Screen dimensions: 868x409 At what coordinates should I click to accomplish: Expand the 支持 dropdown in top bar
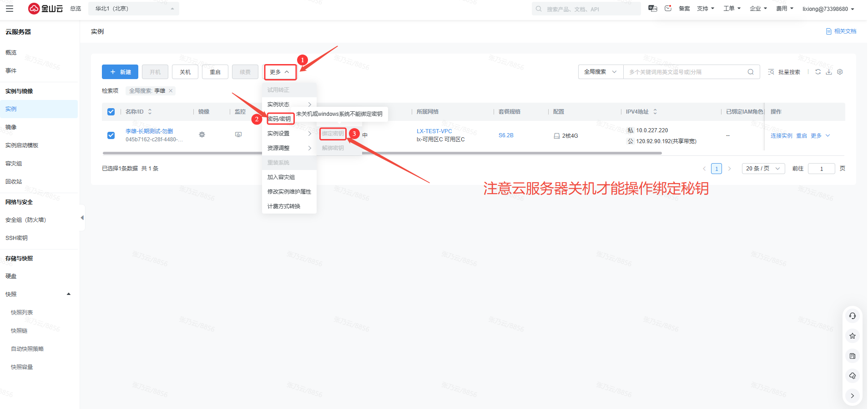point(706,9)
